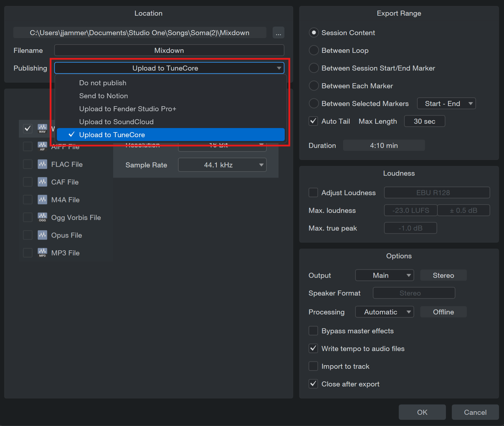The width and height of the screenshot is (504, 426).
Task: Choose Do not publish from the menu
Action: pos(171,83)
